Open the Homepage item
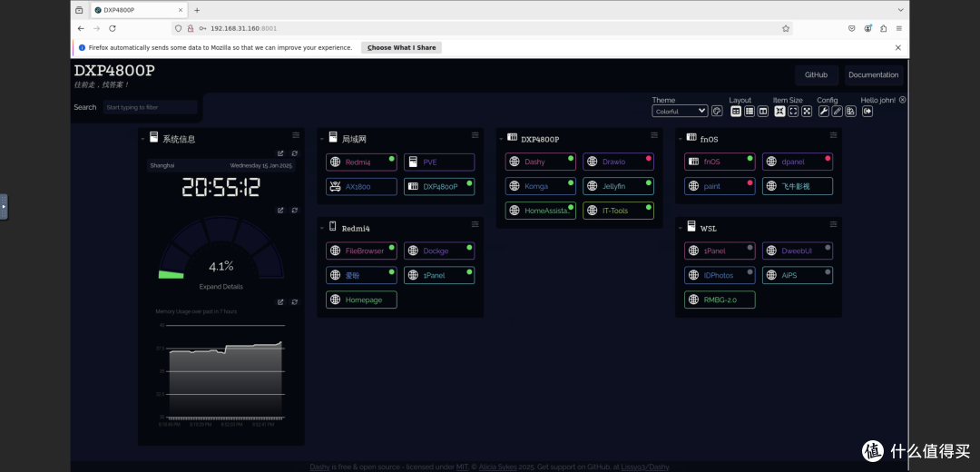This screenshot has height=472, width=980. pyautogui.click(x=361, y=300)
